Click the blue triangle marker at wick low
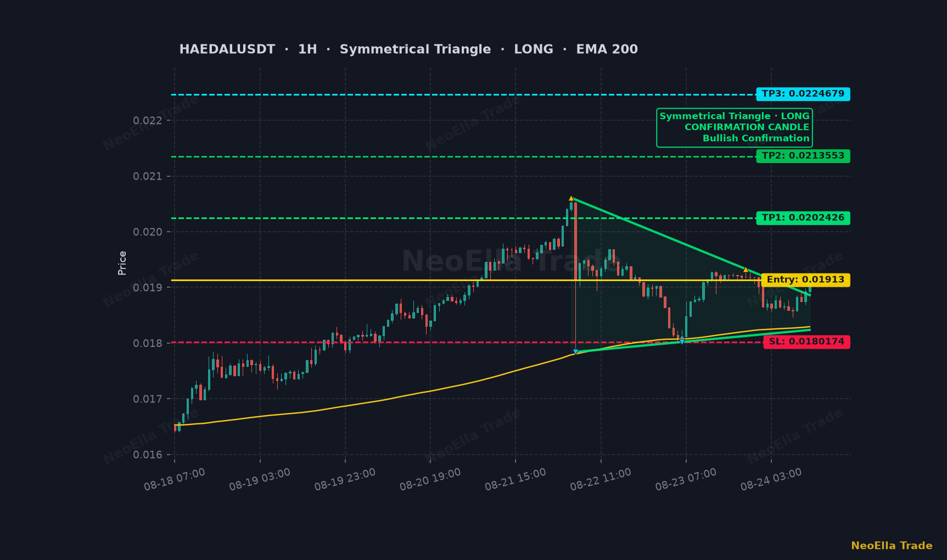This screenshot has height=560, width=947. (575, 352)
